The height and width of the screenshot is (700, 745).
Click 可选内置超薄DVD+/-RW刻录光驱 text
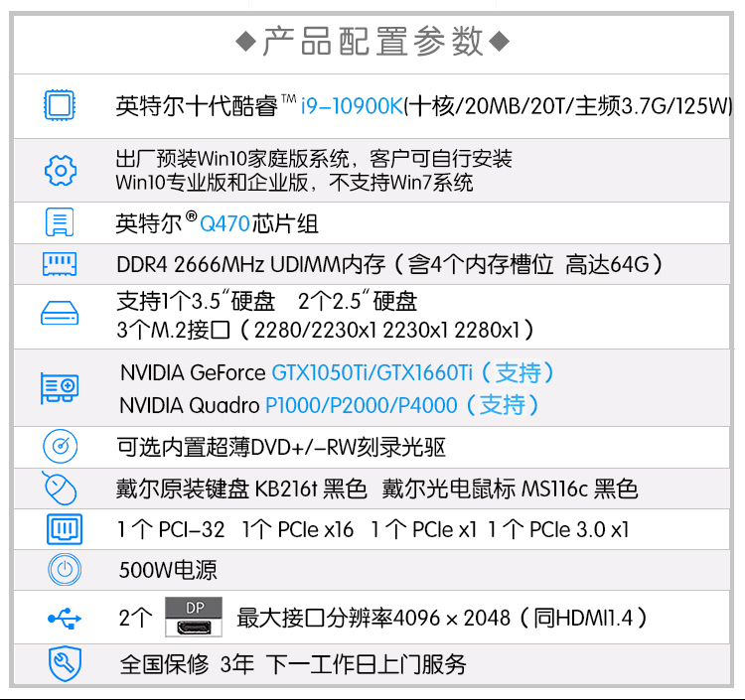pos(281,447)
